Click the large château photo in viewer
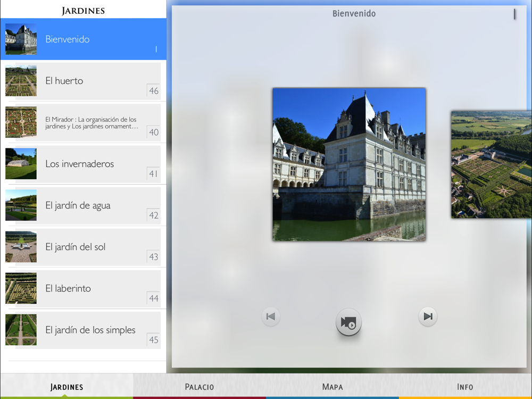This screenshot has width=532, height=399. (x=349, y=164)
